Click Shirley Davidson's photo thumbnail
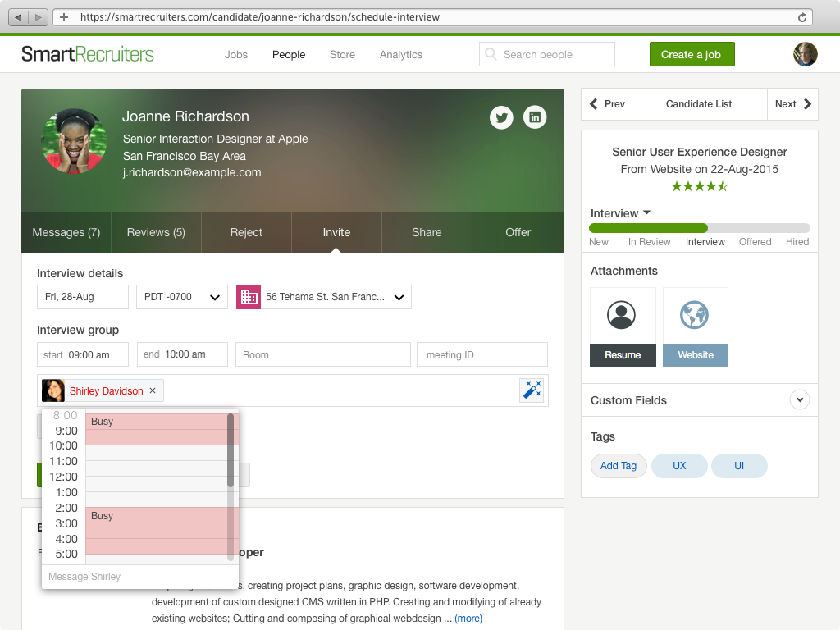 click(53, 390)
